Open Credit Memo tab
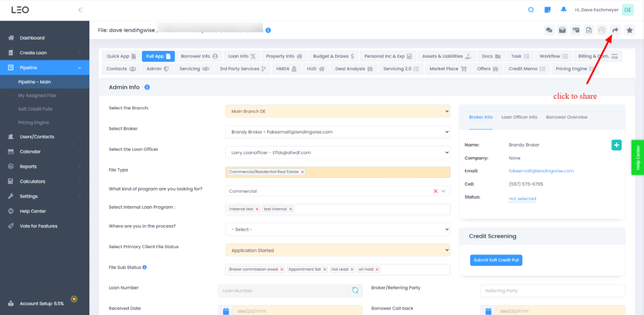The width and height of the screenshot is (644, 315). 527,69
